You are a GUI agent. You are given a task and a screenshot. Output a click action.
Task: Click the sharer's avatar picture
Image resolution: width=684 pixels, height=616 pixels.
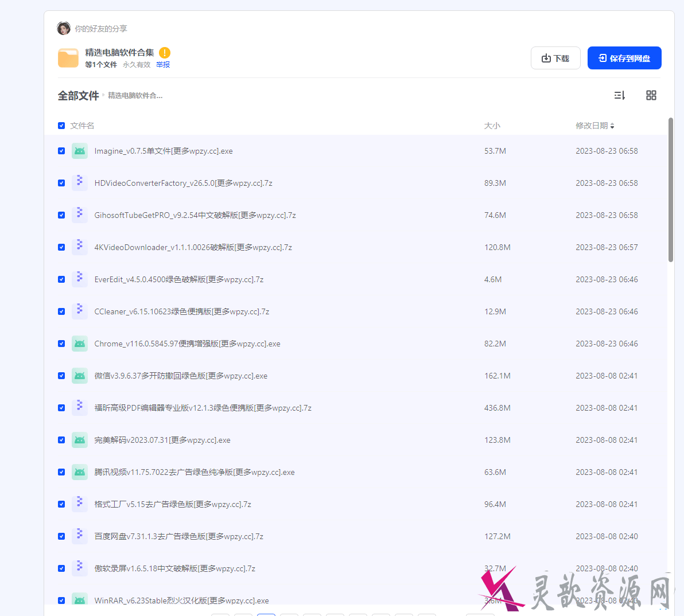64,28
